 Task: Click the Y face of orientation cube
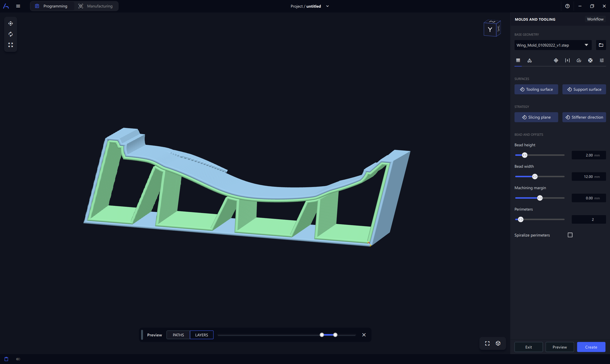[490, 30]
